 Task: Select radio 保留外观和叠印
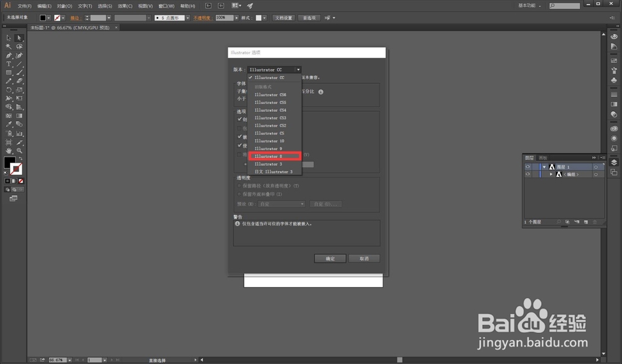coord(239,194)
